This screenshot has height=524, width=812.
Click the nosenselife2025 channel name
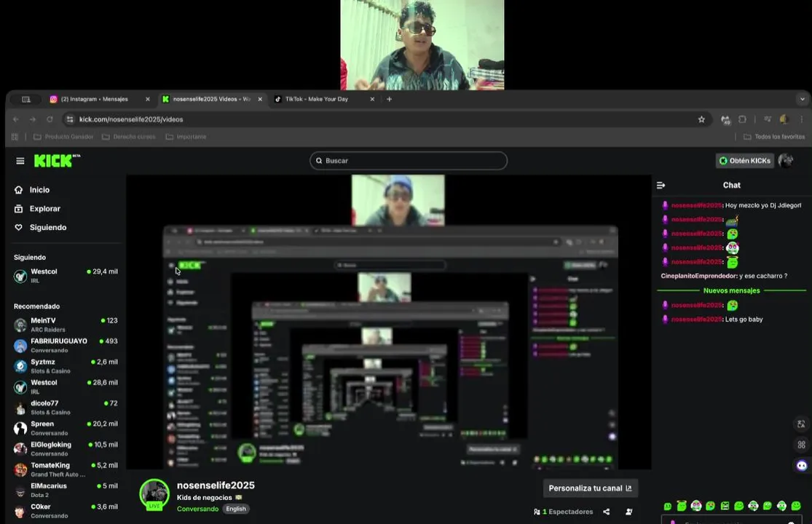click(216, 485)
